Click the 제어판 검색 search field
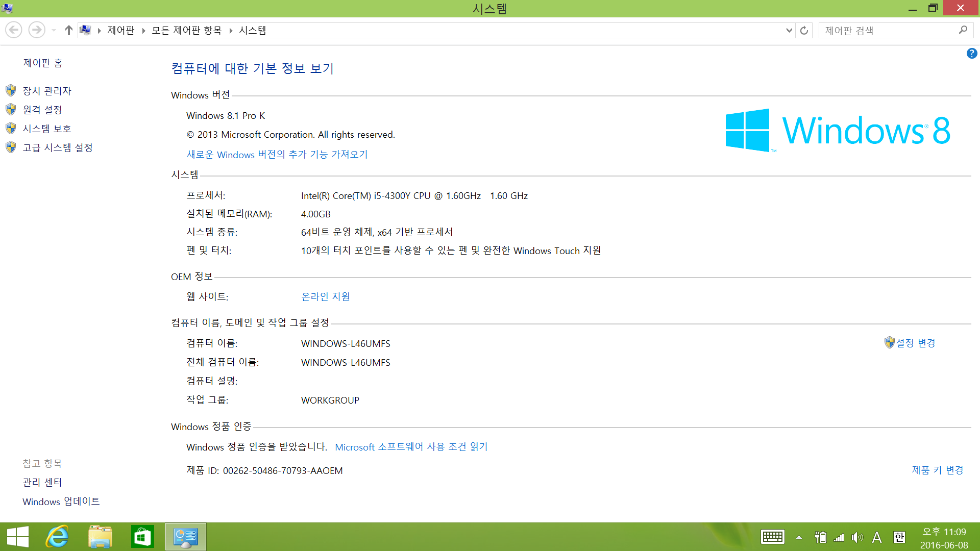This screenshot has width=980, height=551. point(888,31)
